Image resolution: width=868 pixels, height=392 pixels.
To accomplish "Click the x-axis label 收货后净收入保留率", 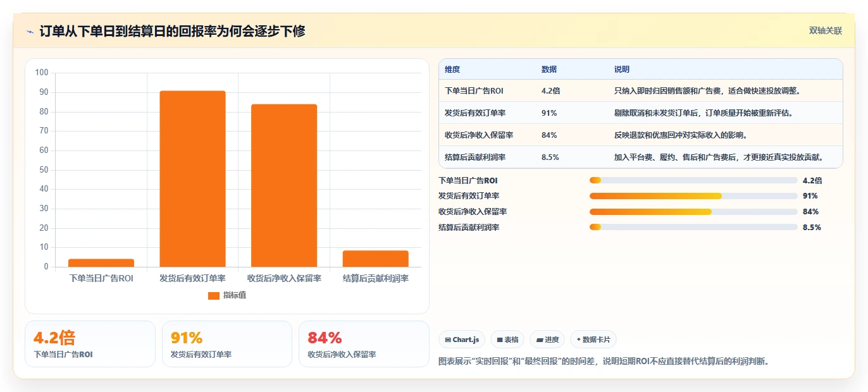I will (x=284, y=278).
